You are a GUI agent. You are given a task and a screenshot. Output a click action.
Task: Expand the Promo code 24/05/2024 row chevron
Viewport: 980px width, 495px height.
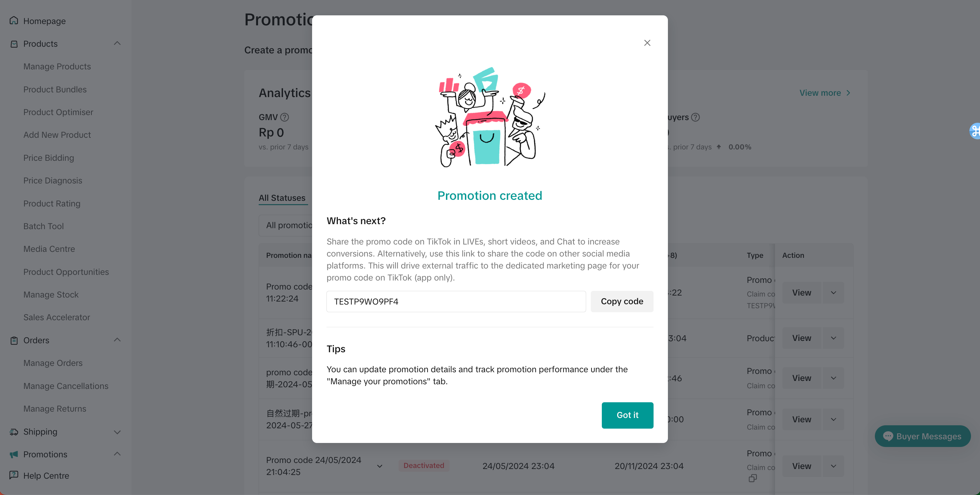click(x=379, y=466)
